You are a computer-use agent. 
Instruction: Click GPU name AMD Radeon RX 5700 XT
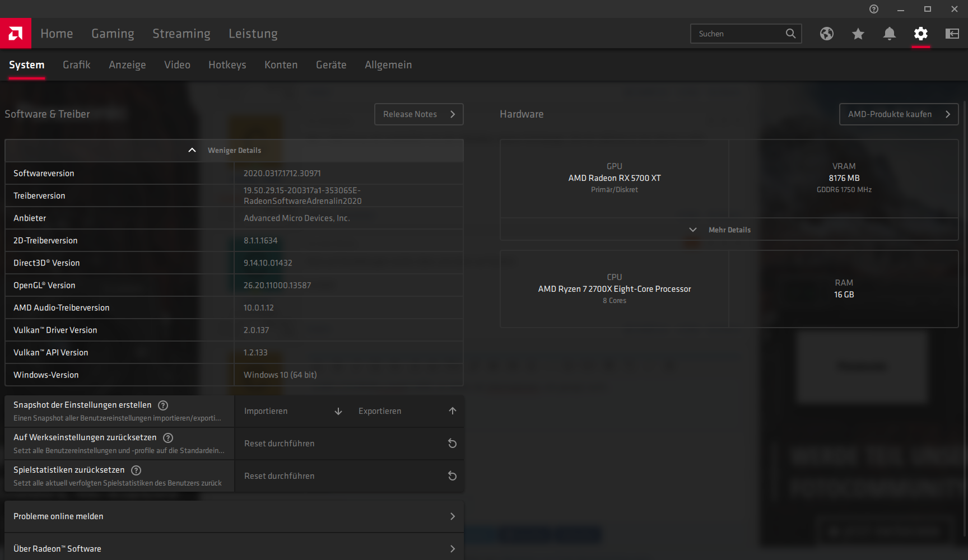[615, 178]
